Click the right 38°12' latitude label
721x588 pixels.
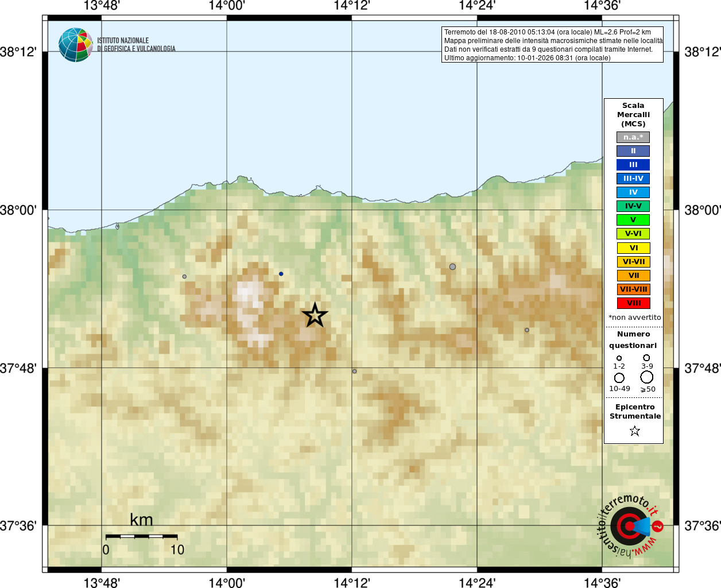click(x=703, y=52)
